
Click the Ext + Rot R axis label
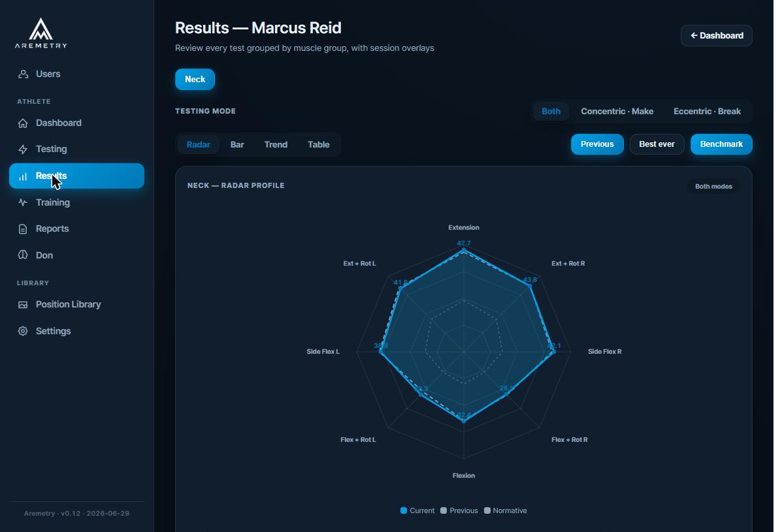pos(568,264)
